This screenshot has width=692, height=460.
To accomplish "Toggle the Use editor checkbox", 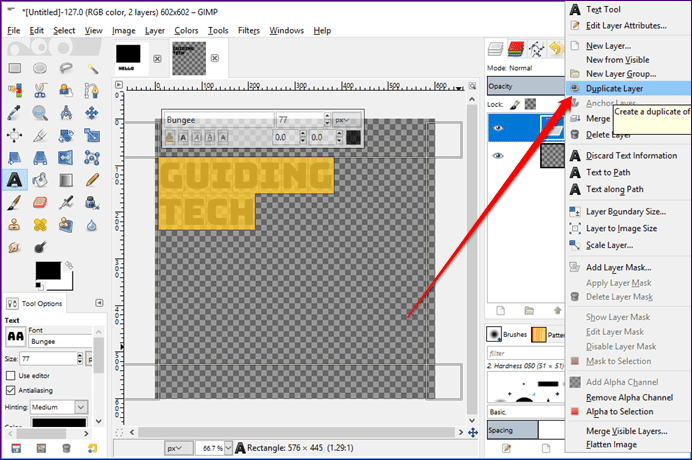I will pyautogui.click(x=11, y=376).
